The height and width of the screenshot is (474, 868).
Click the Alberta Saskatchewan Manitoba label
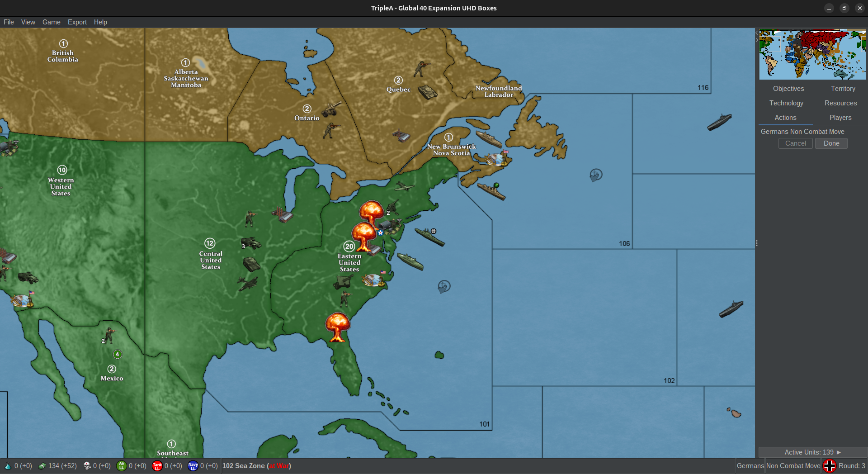pos(186,78)
